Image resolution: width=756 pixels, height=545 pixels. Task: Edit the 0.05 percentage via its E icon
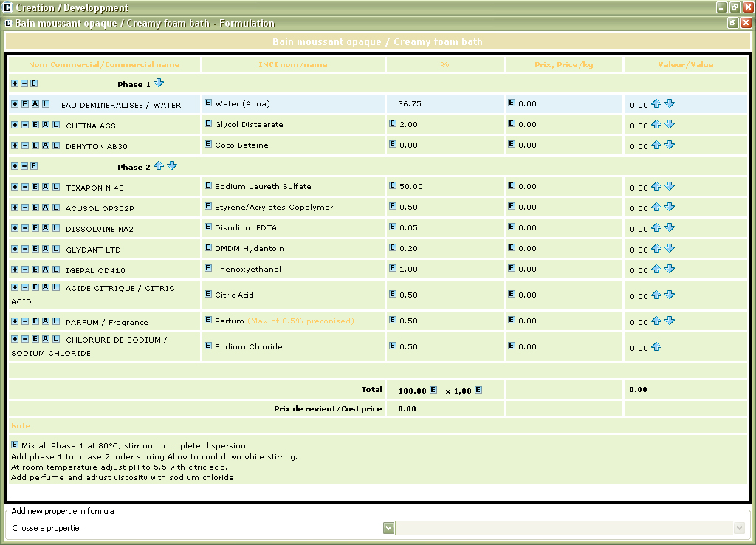coord(393,227)
